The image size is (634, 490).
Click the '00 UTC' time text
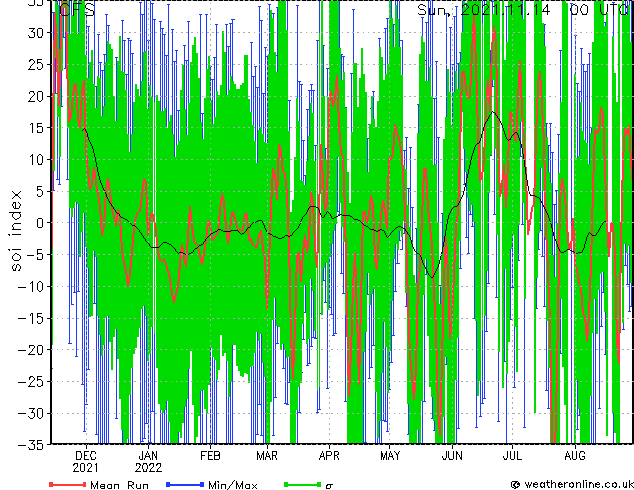click(600, 9)
